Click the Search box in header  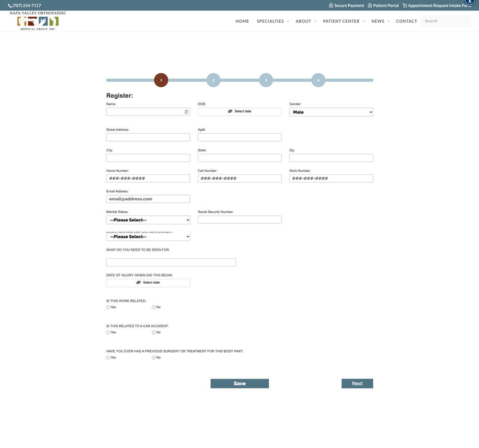point(446,21)
